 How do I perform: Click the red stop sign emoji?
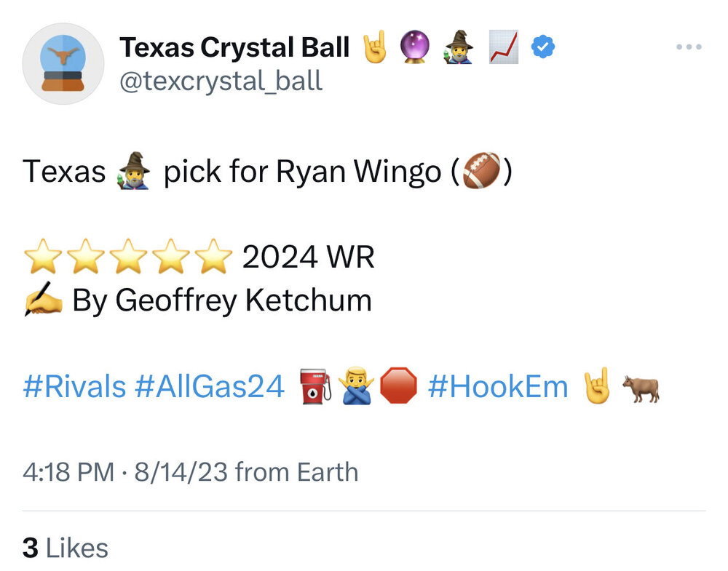pyautogui.click(x=399, y=386)
